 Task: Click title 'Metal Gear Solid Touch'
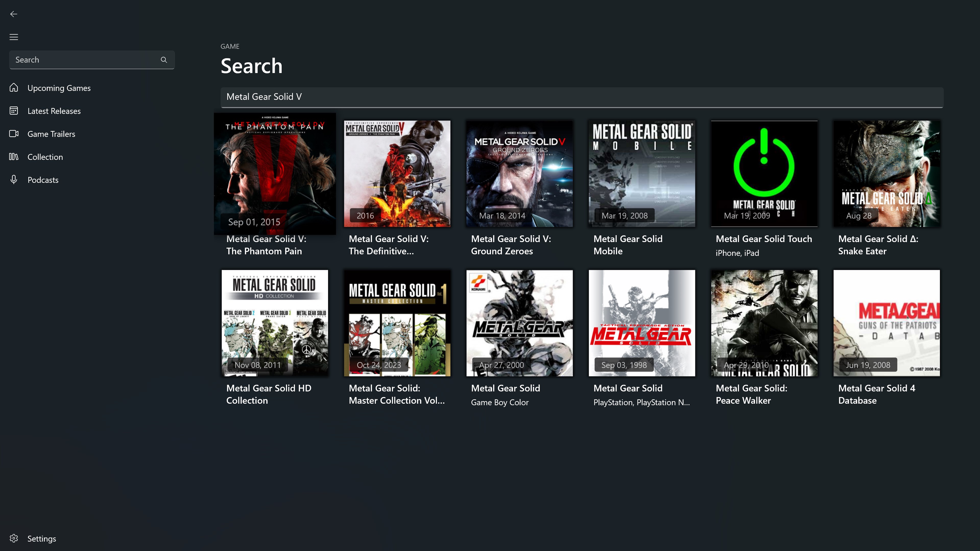[x=764, y=239]
